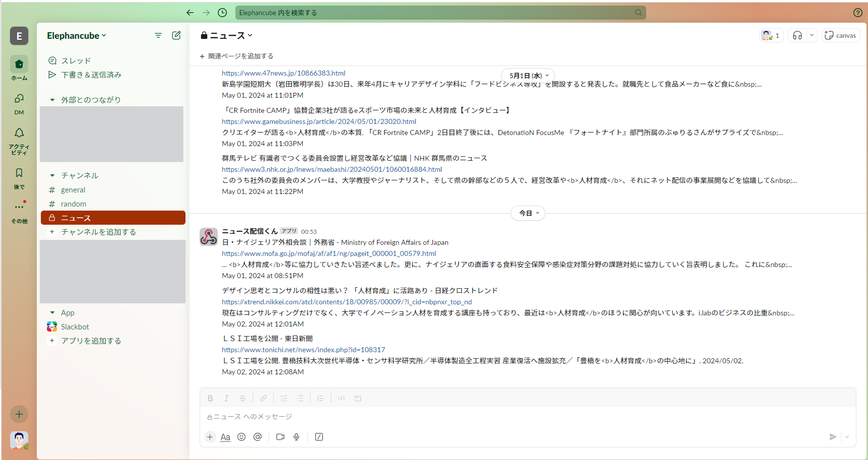The image size is (868, 460).
Task: Open the canvas
Action: 841,35
